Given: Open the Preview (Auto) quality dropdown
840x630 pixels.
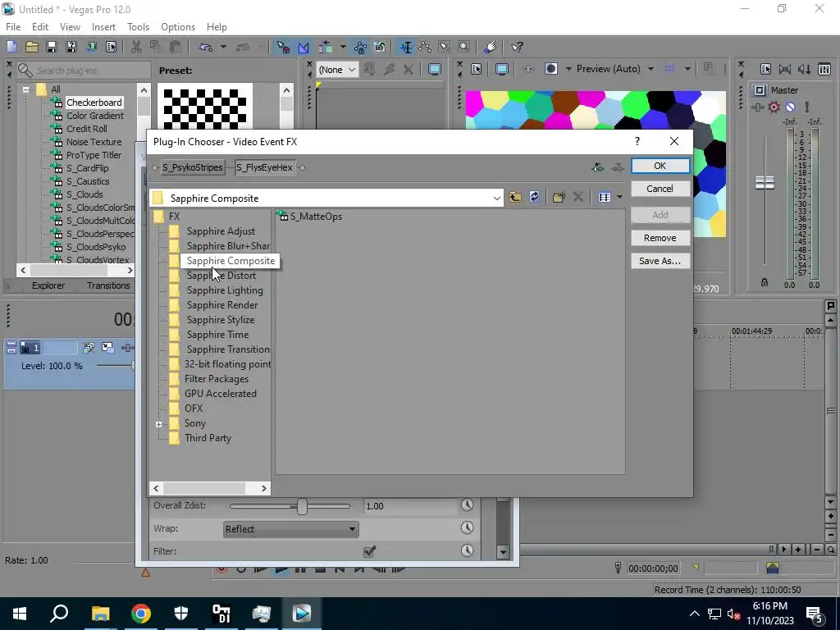Looking at the screenshot, I should 651,69.
